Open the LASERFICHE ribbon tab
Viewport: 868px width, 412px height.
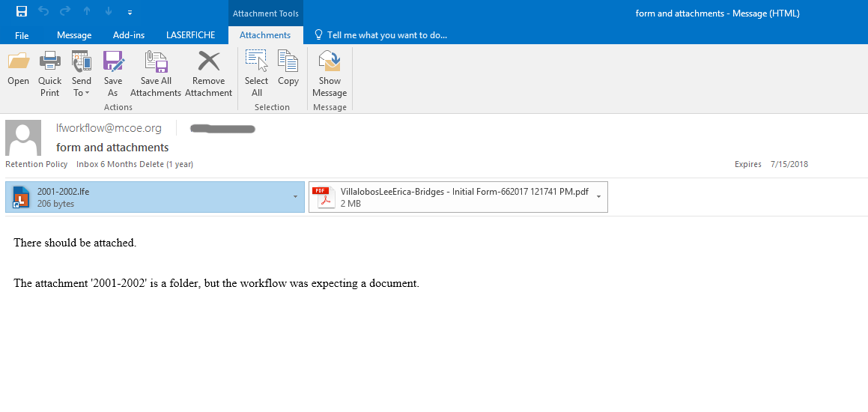tap(190, 35)
